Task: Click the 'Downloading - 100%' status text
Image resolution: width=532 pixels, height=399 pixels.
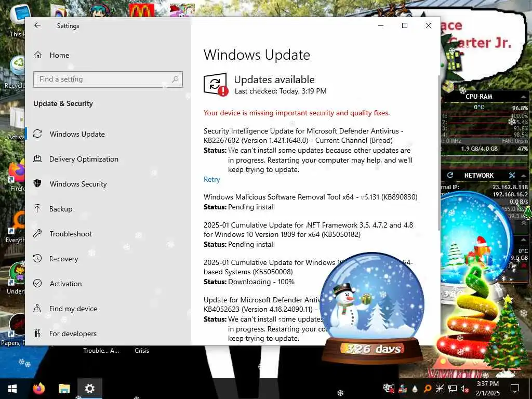Action: (x=261, y=282)
